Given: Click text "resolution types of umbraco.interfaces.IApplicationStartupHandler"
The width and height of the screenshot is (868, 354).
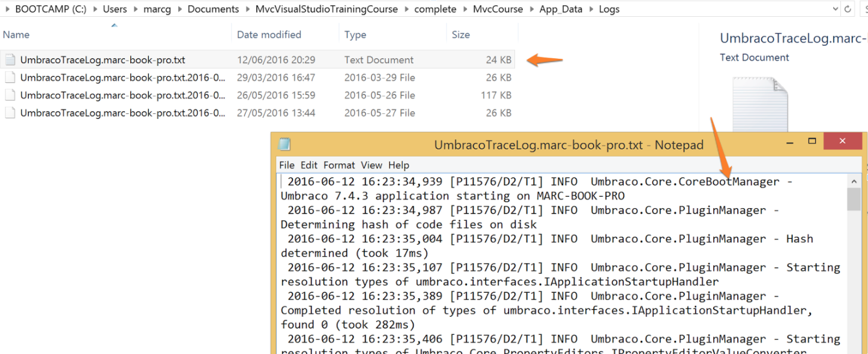Looking at the screenshot, I should tap(499, 282).
